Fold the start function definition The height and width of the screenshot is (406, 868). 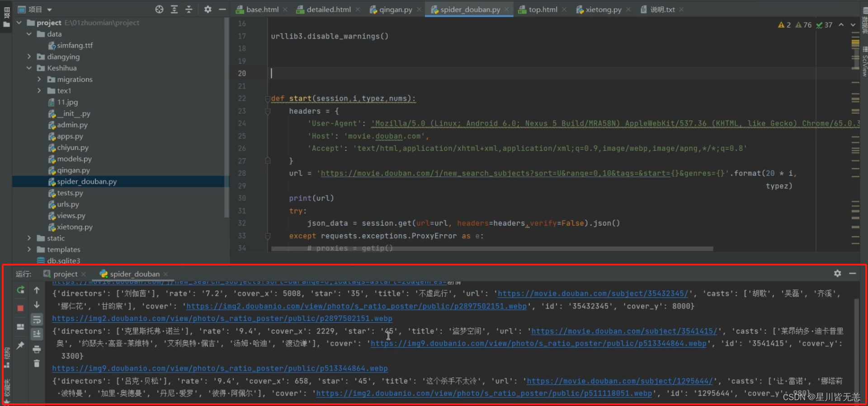[x=268, y=99]
